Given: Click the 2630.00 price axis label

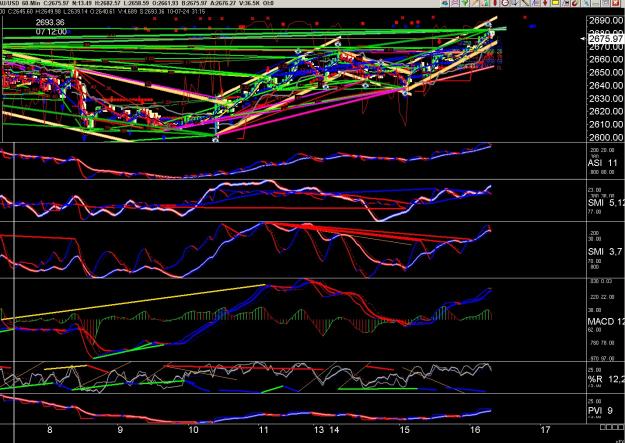Looking at the screenshot, I should pos(605,98).
